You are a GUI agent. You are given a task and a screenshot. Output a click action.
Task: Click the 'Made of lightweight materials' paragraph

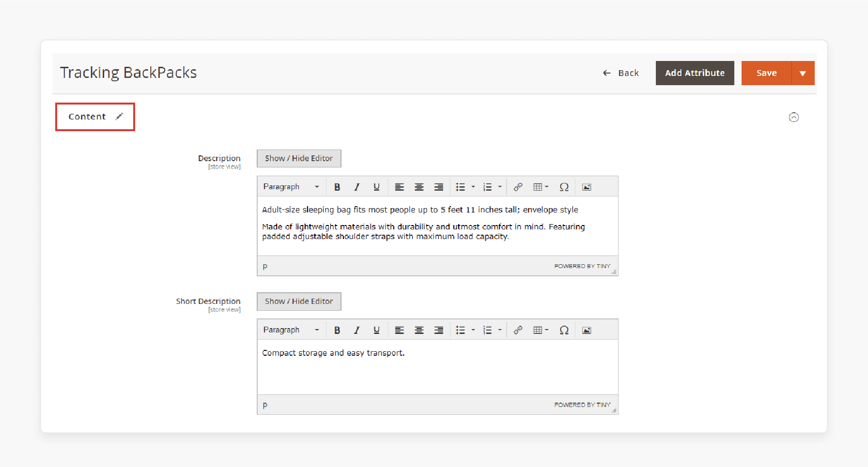pos(423,231)
